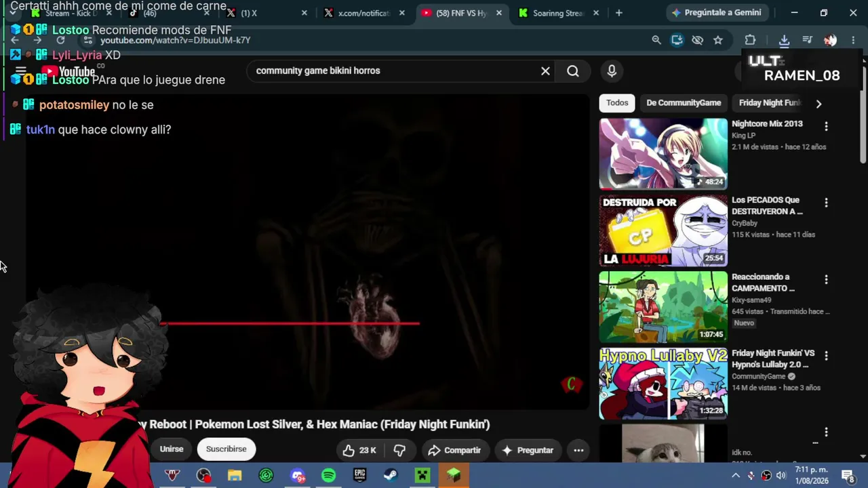Viewport: 868px width, 488px height.
Task: Bookmark this page with the star icon
Action: click(x=718, y=40)
